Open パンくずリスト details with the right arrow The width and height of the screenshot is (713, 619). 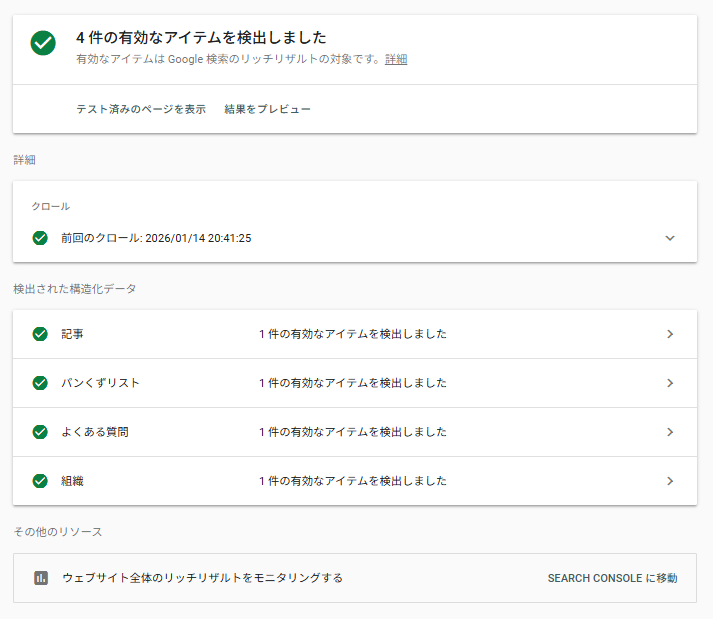pyautogui.click(x=670, y=383)
